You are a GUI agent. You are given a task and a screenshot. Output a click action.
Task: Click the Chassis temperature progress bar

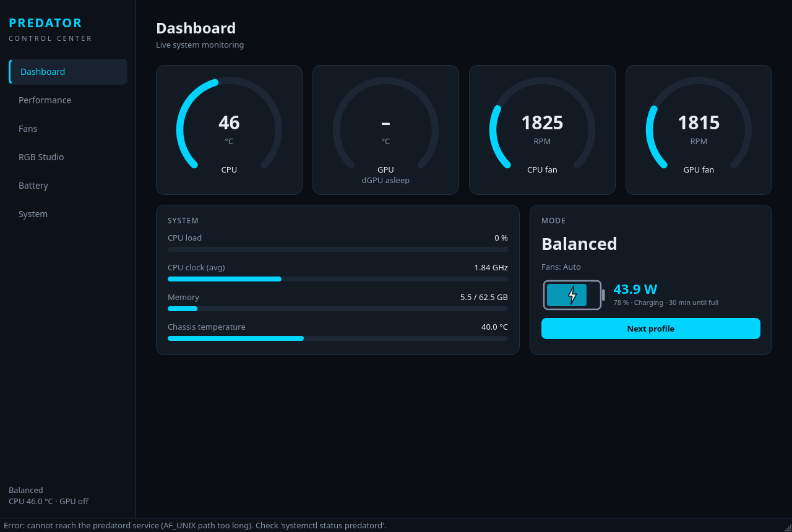click(338, 338)
